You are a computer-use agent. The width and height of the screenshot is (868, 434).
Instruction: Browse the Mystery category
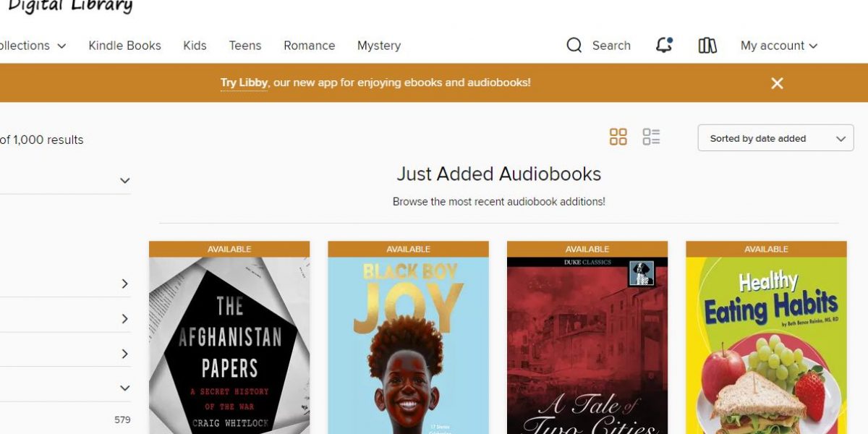[x=379, y=46]
